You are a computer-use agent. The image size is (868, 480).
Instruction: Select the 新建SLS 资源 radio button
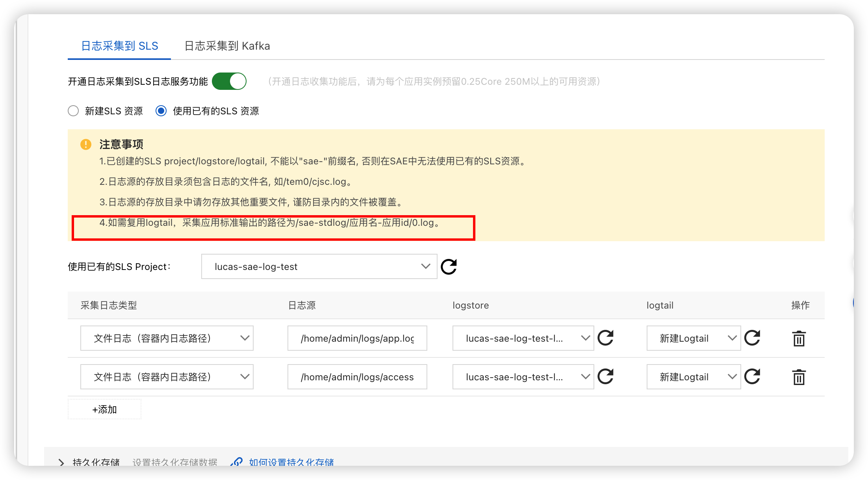[73, 111]
